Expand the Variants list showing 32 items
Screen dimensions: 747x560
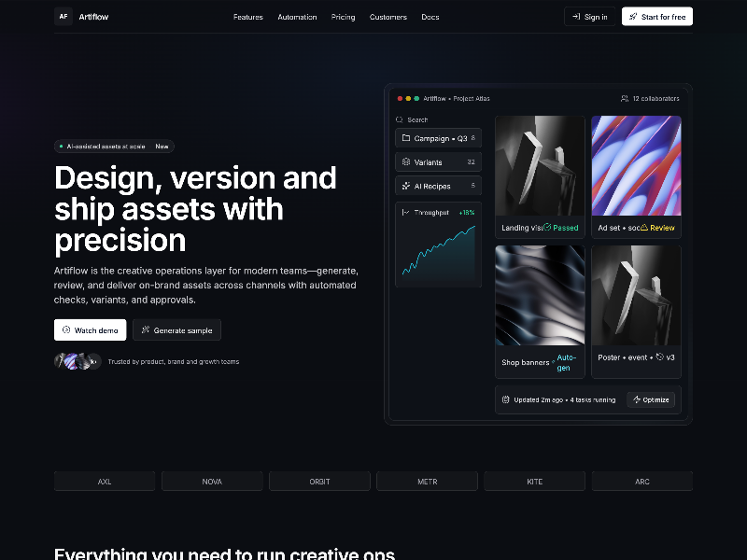click(x=438, y=161)
